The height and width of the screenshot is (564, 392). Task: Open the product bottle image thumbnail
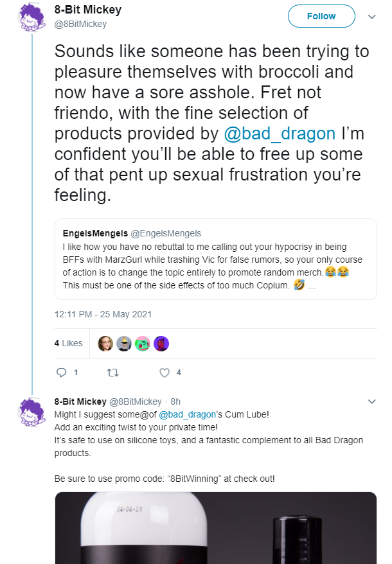216,527
